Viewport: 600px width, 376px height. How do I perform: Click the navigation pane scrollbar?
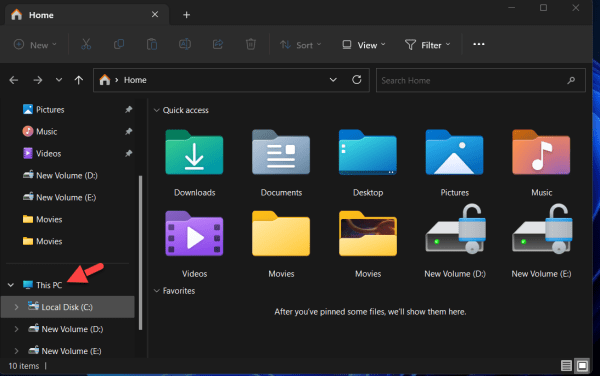point(140,252)
